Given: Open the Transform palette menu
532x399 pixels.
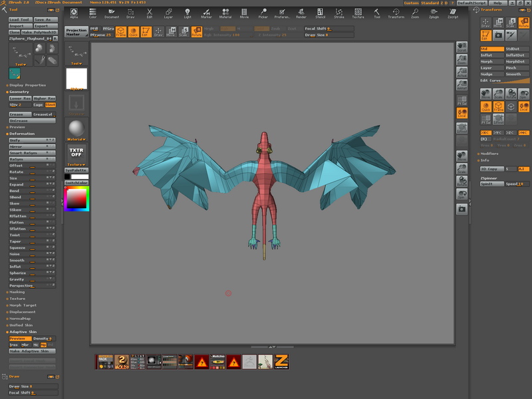Looking at the screenshot, I should click(x=396, y=13).
